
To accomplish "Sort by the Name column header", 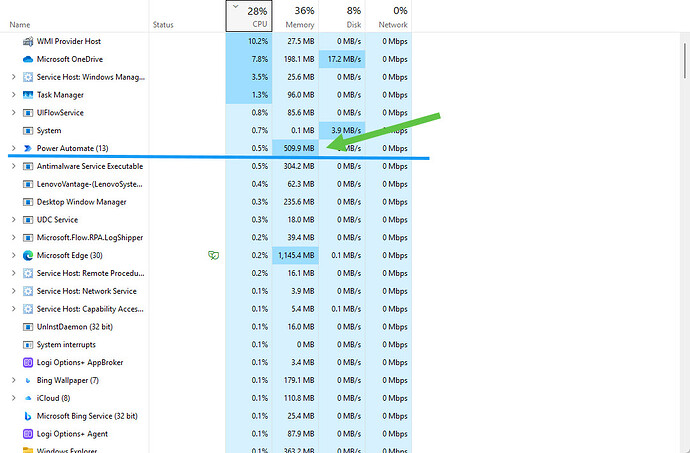I will (x=74, y=16).
